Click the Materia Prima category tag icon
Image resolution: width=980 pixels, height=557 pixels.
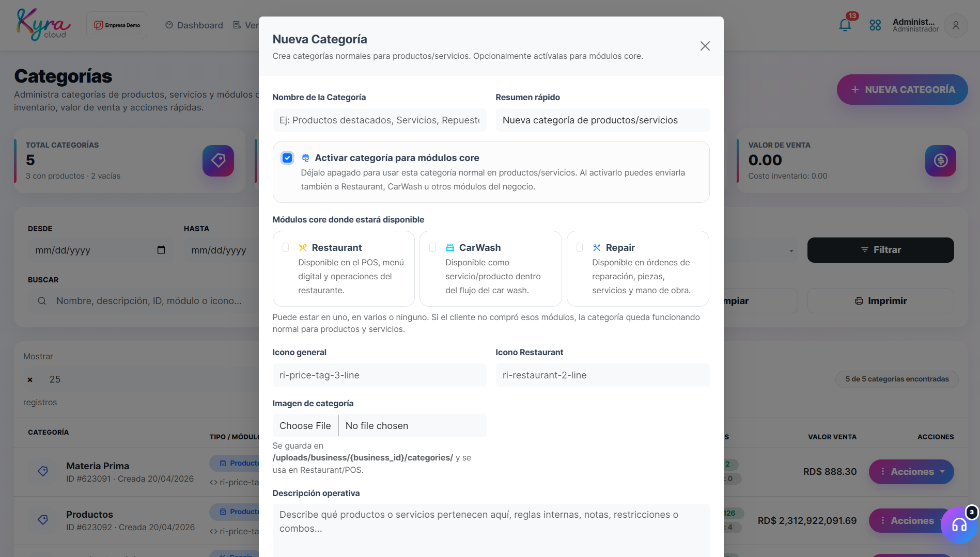coord(43,471)
